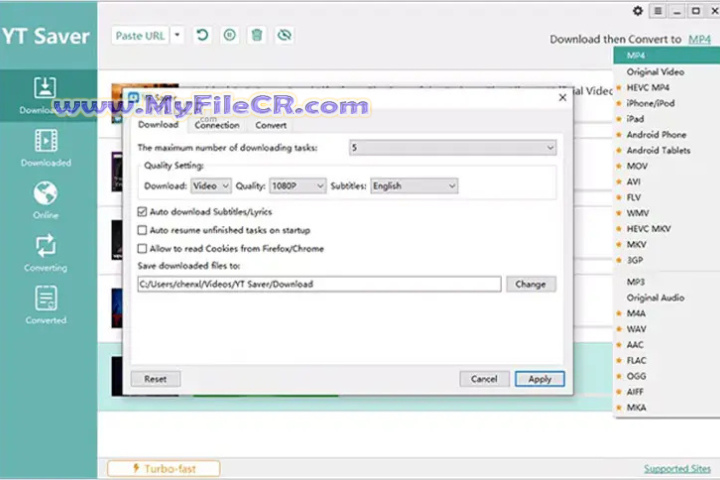Enable Allow to read Cookies from Firefox/Chrome
Image resolution: width=720 pixels, height=480 pixels.
click(142, 248)
